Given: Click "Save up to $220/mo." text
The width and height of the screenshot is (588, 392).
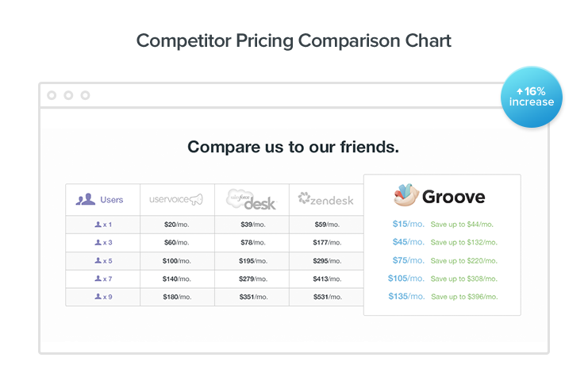Looking at the screenshot, I should (463, 260).
